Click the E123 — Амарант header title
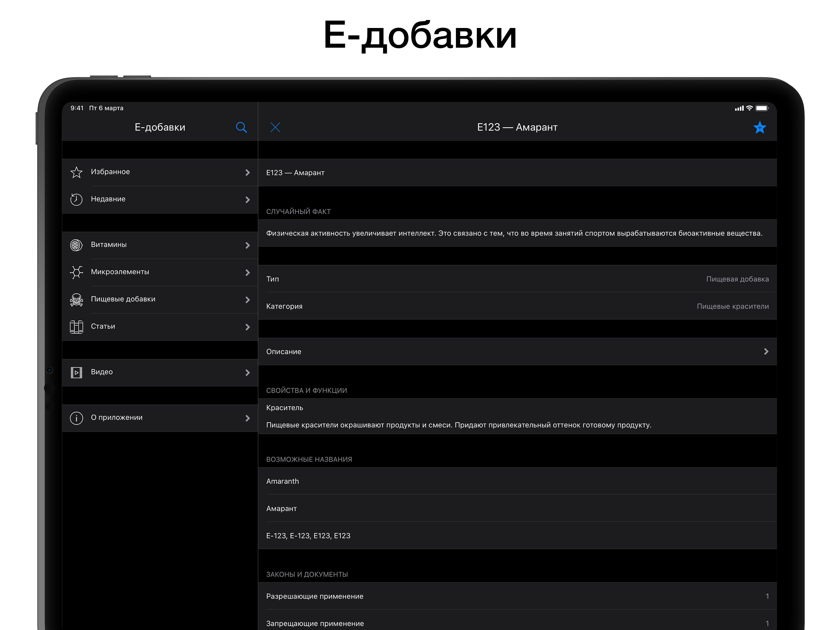This screenshot has height=630, width=840. tap(517, 127)
